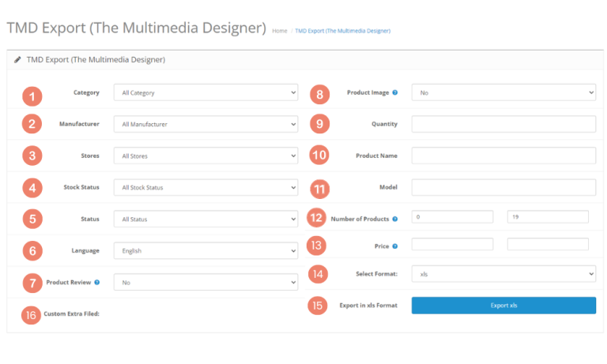The height and width of the screenshot is (364, 607).
Task: Click into the Product Name field
Action: (503, 156)
